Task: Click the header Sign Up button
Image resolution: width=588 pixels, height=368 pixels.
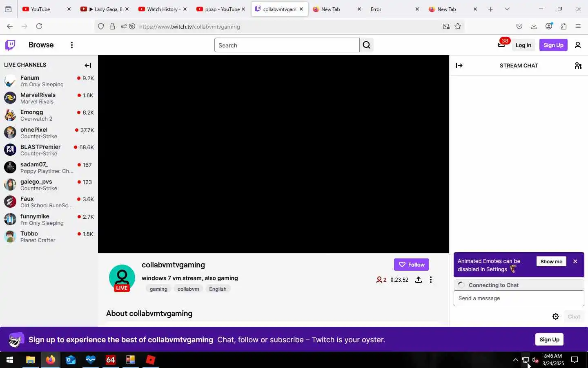Action: coord(553,45)
